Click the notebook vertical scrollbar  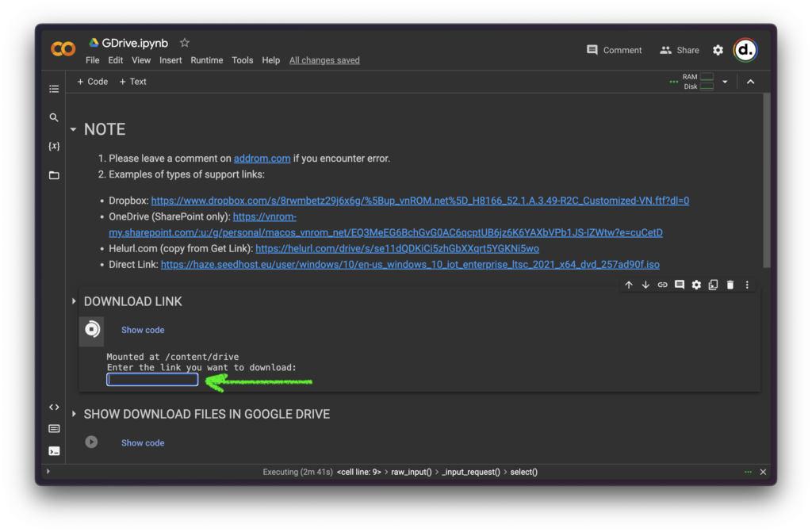tap(767, 180)
